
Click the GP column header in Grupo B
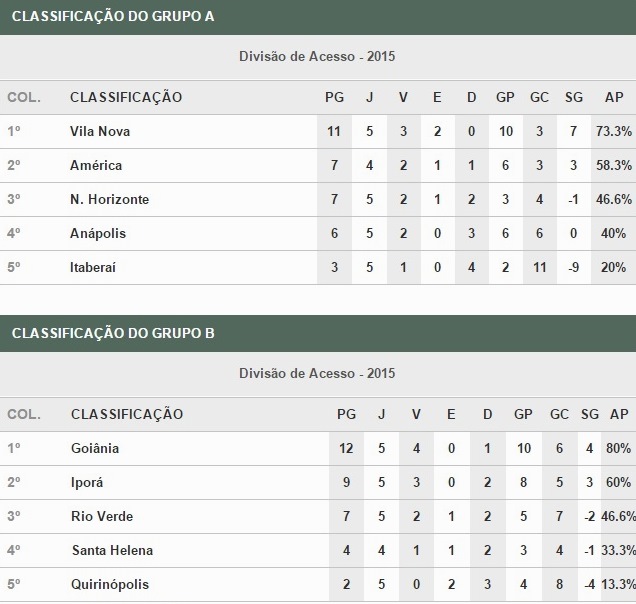pyautogui.click(x=523, y=415)
